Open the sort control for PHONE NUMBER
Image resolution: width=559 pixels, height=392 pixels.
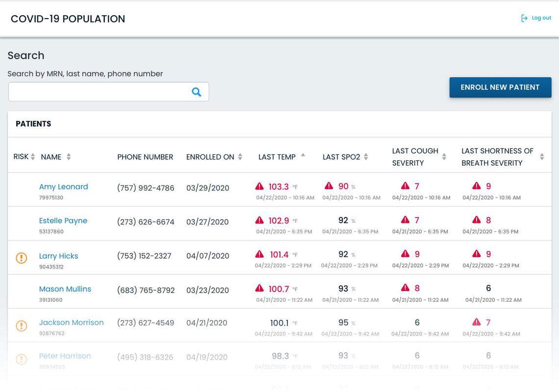(145, 156)
